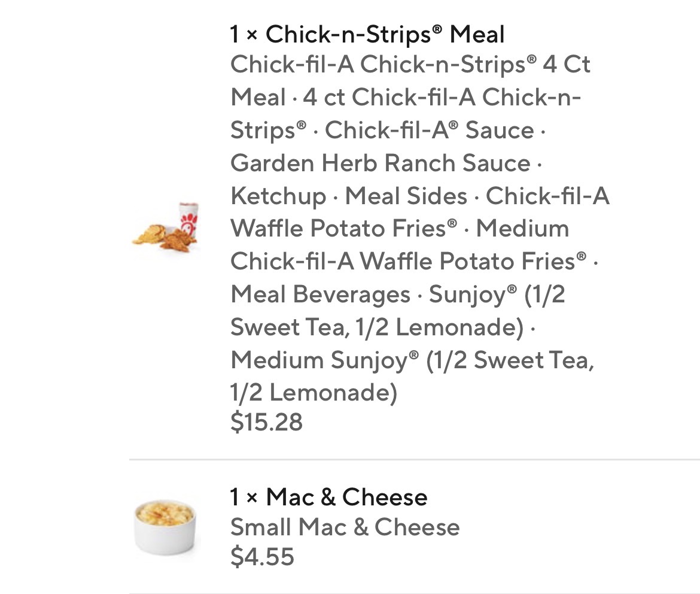The height and width of the screenshot is (594, 700).
Task: Tap the red Chick-fil-A cup in the meal image
Action: coord(188,220)
